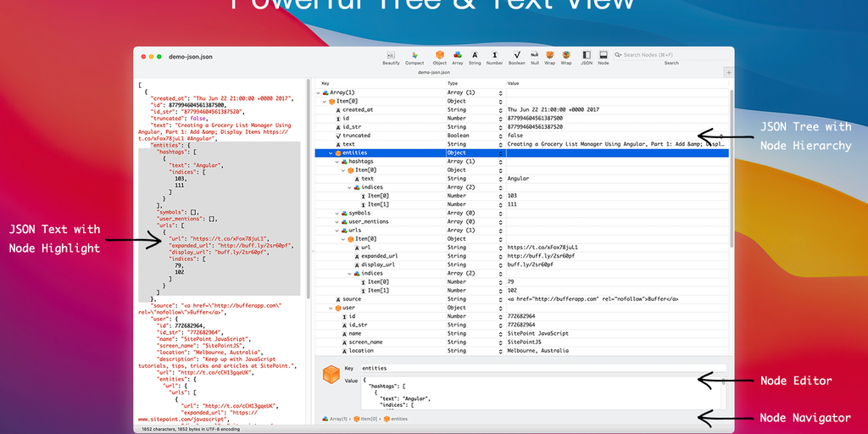Viewport: 868px width, 434px height.
Task: Click the Compact toolbar icon
Action: point(415,56)
